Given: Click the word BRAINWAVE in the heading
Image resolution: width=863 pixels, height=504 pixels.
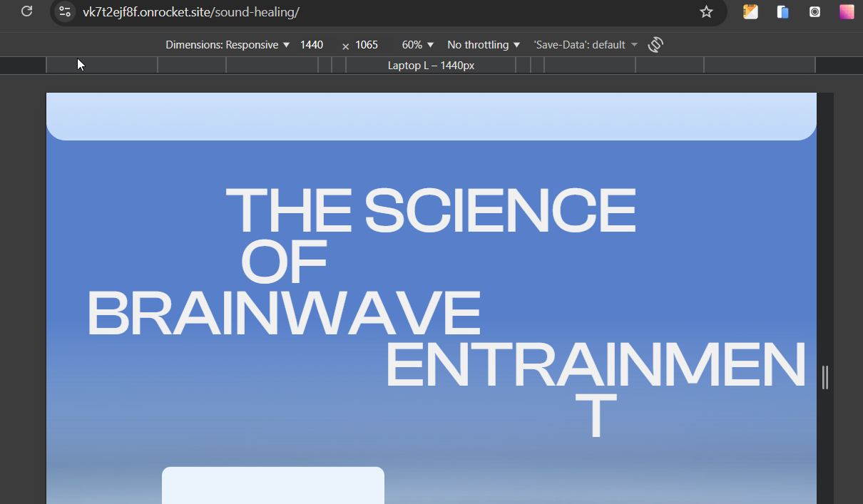Looking at the screenshot, I should 284,314.
